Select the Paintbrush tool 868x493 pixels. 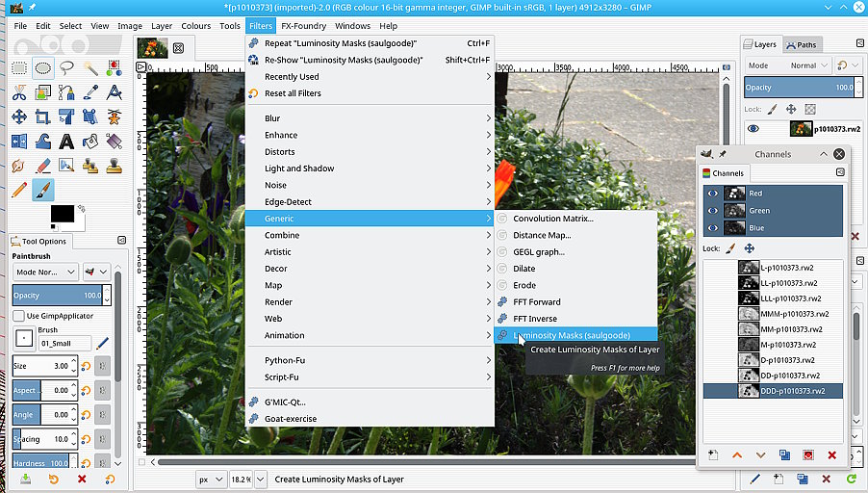point(43,190)
